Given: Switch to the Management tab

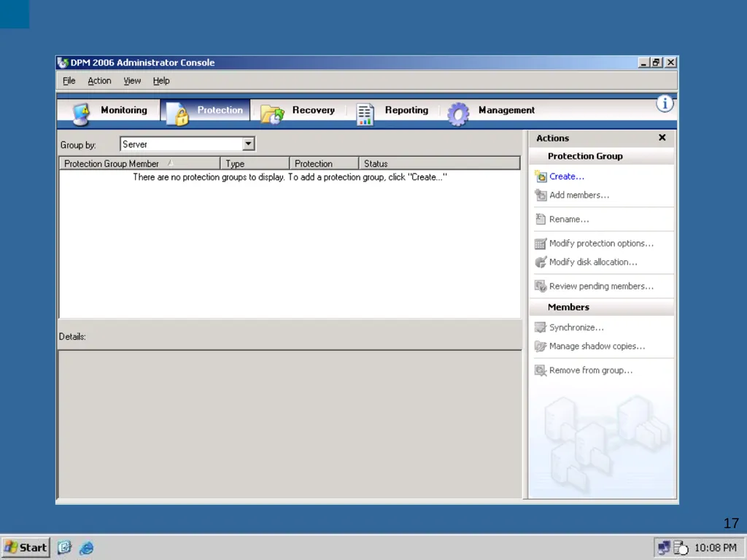Looking at the screenshot, I should pyautogui.click(x=491, y=111).
